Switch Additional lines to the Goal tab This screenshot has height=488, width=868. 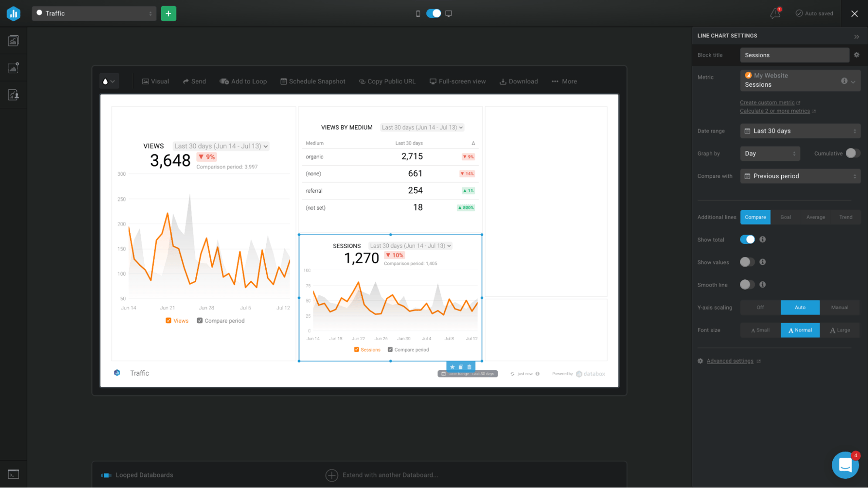tap(786, 217)
